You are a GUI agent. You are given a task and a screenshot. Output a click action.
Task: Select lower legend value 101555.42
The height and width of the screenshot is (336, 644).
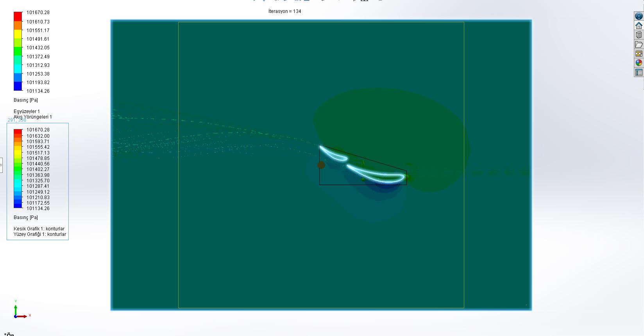[38, 147]
